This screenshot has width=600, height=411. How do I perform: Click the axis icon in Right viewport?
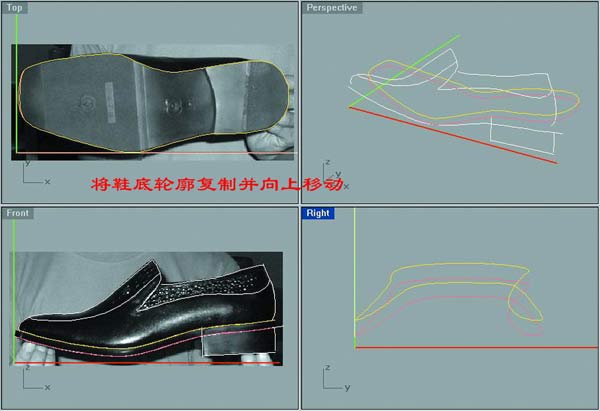(336, 379)
